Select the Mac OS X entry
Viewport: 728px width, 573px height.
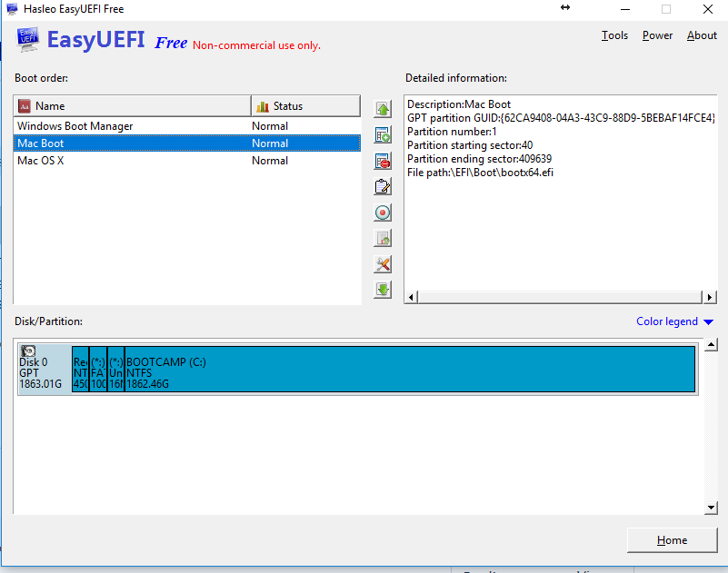coord(187,161)
